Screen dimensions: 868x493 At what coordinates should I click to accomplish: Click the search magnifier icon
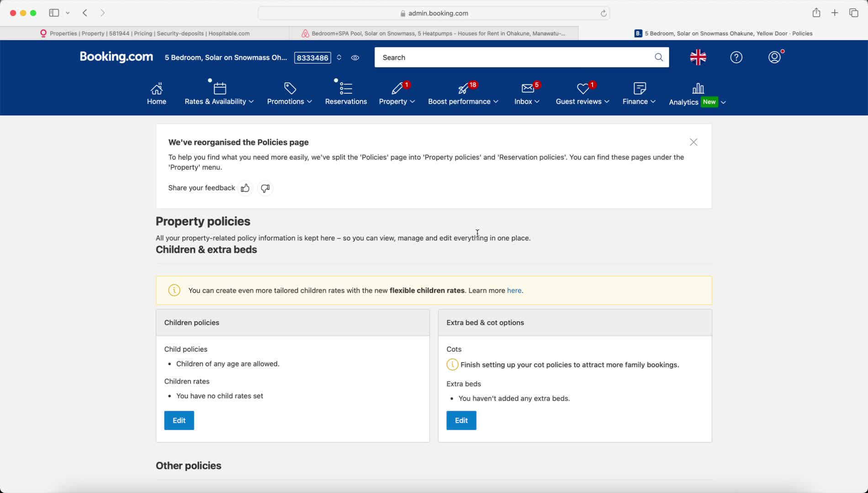point(659,57)
